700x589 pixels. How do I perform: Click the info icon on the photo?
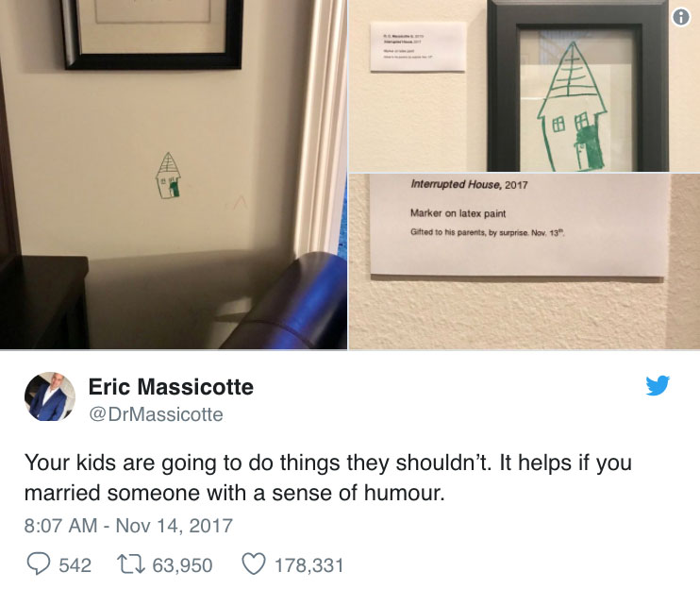click(x=681, y=17)
